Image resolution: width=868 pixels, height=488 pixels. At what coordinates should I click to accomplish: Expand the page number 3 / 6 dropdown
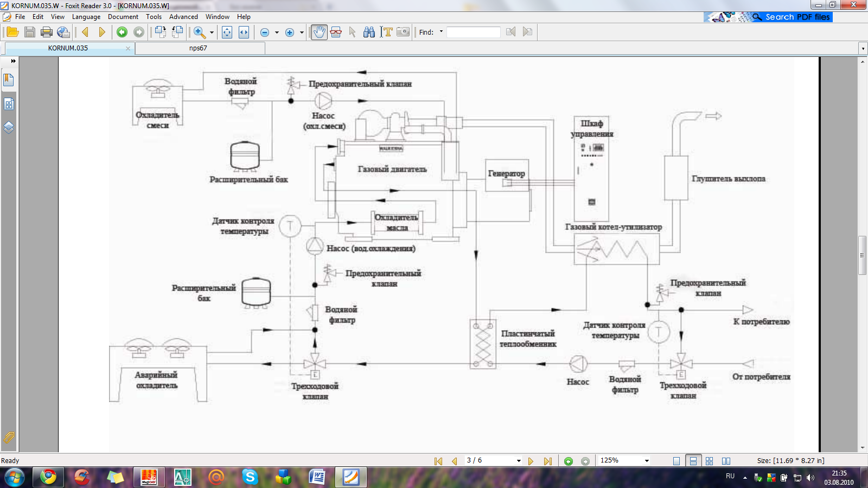point(519,461)
